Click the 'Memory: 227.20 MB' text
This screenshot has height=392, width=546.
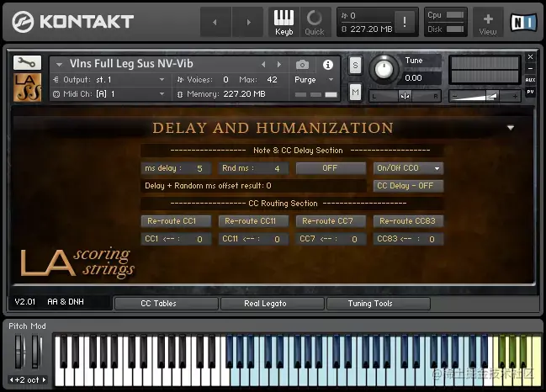[226, 94]
